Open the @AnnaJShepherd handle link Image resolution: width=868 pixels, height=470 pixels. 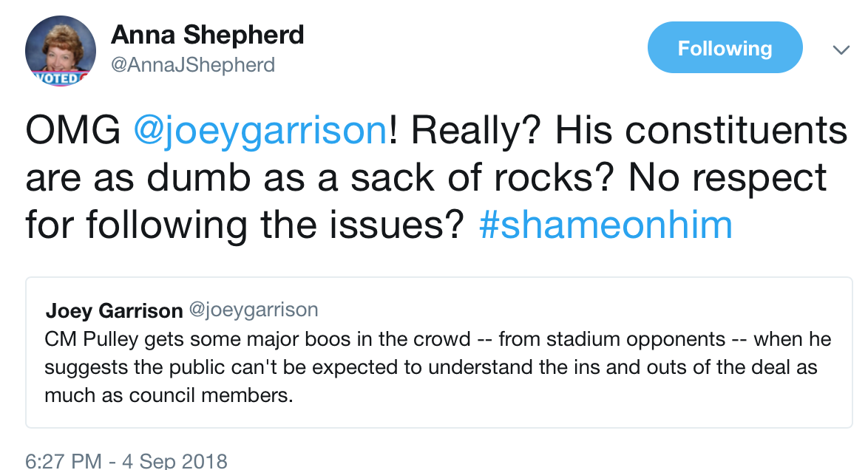(192, 65)
